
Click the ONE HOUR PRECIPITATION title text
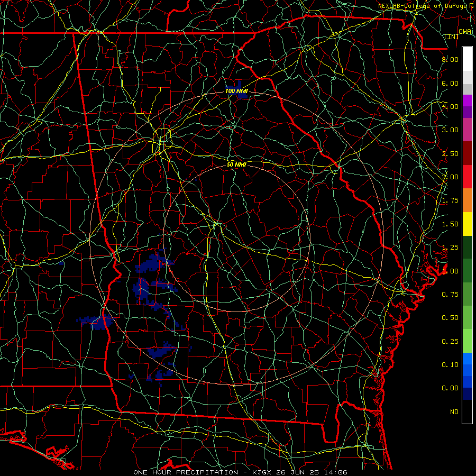[186, 472]
